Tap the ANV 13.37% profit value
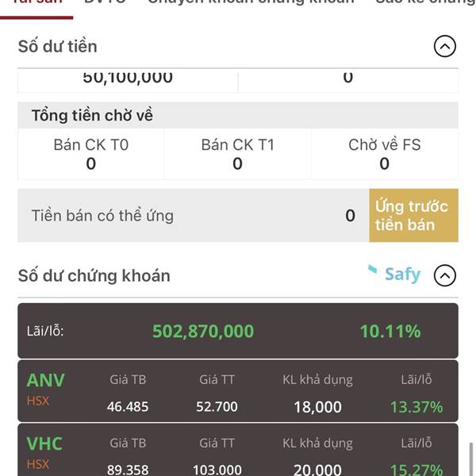 click(x=416, y=407)
